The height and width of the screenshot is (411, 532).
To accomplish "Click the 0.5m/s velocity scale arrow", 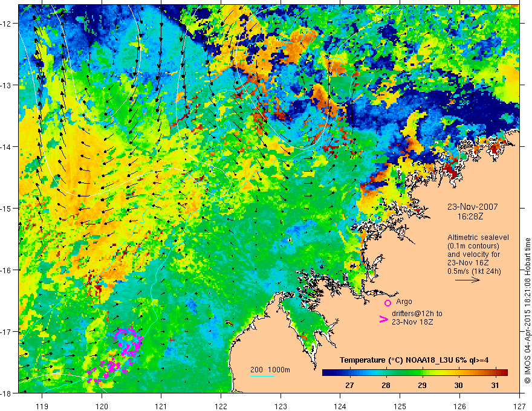I will point(467,280).
